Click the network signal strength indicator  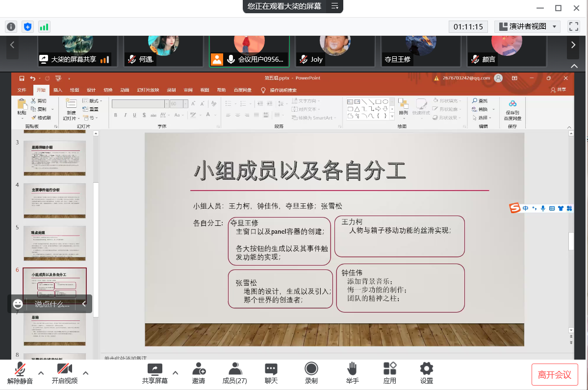[x=44, y=27]
